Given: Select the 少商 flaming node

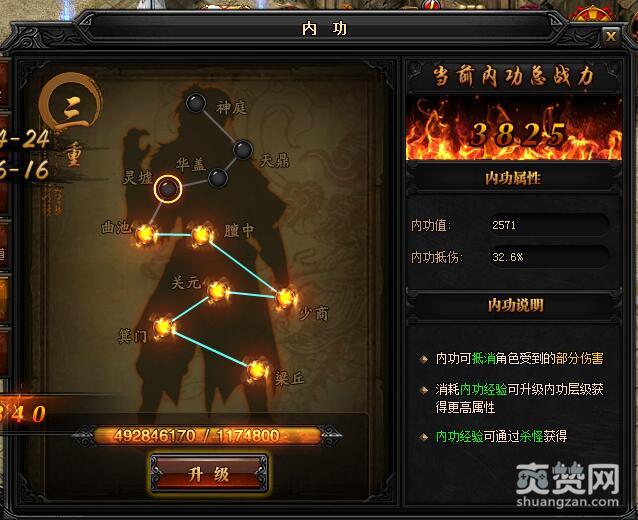Looking at the screenshot, I should [x=286, y=299].
